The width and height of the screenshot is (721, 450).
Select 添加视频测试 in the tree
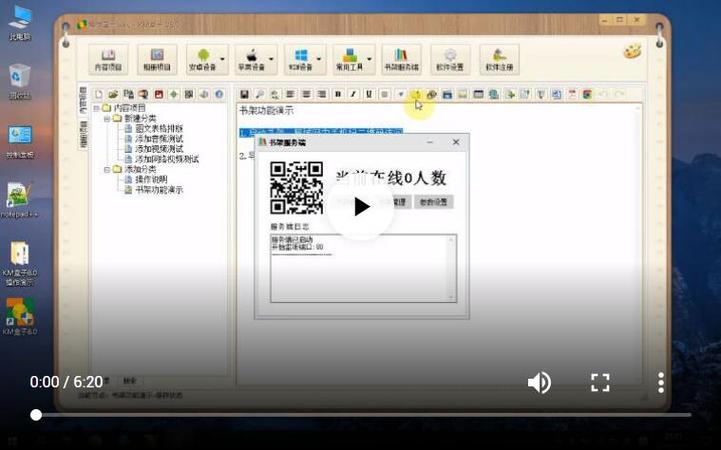(x=159, y=149)
